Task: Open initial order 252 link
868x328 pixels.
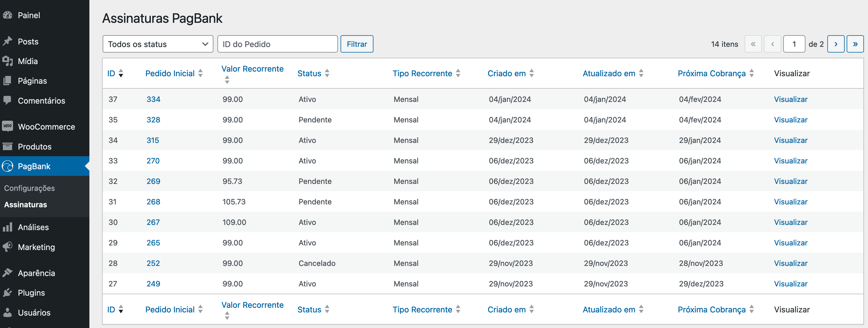Action: coord(153,263)
